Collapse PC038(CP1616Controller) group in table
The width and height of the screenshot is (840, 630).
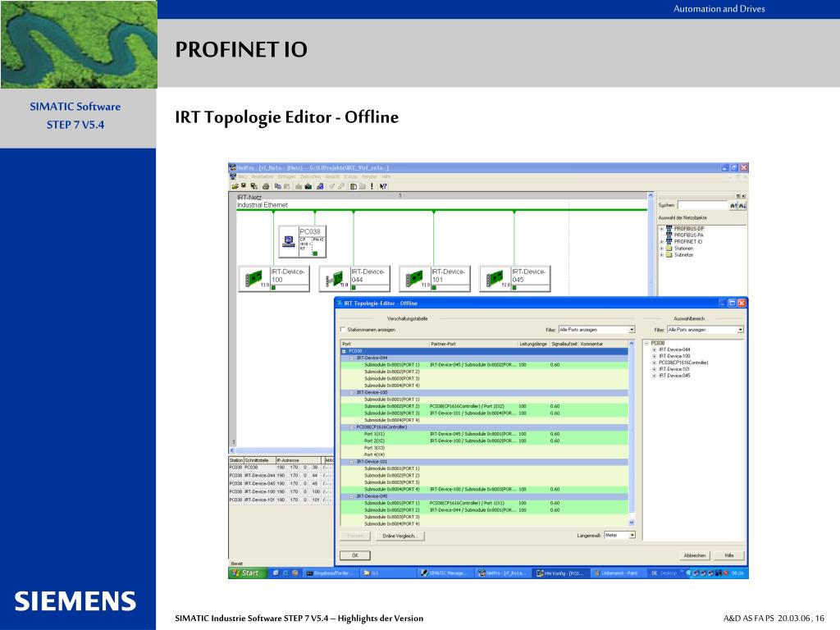click(352, 427)
